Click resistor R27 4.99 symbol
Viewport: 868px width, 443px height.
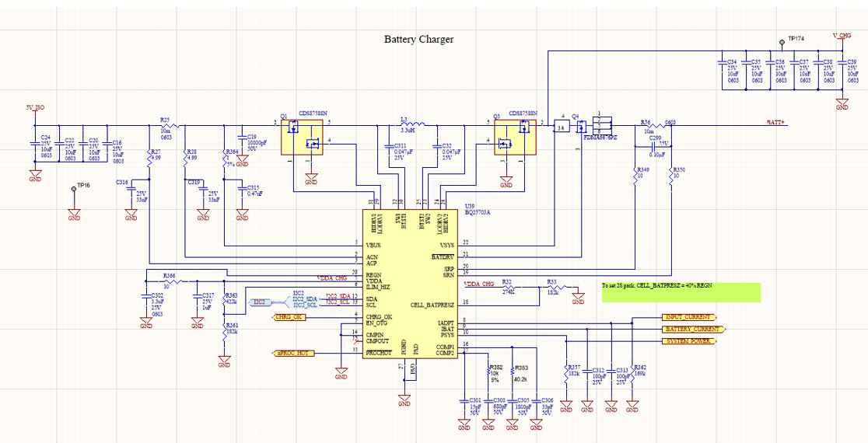(149, 160)
